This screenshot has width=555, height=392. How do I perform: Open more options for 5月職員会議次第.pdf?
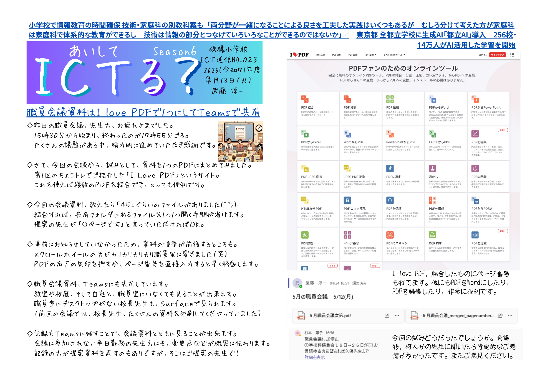point(397,315)
